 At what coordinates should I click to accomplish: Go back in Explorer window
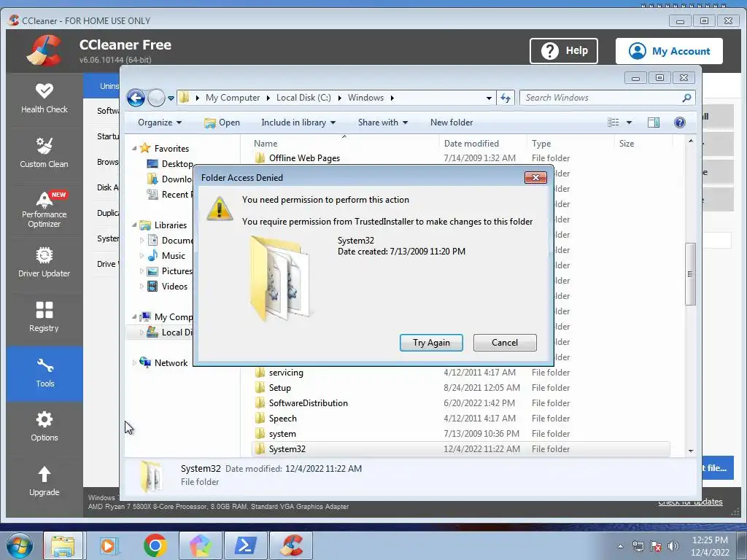[x=136, y=98]
